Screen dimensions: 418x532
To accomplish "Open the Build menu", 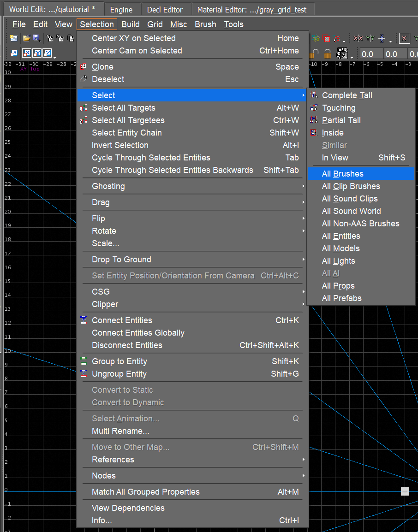I will pos(131,24).
